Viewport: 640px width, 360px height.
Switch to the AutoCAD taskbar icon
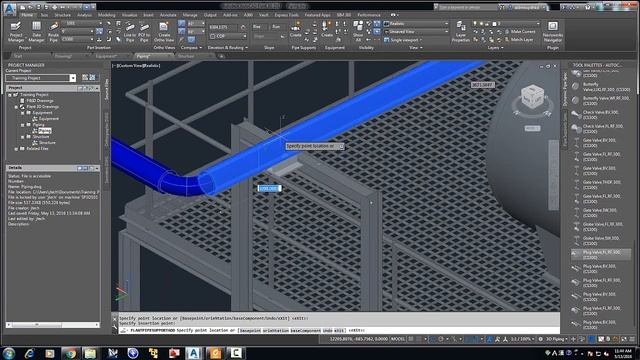click(193, 353)
